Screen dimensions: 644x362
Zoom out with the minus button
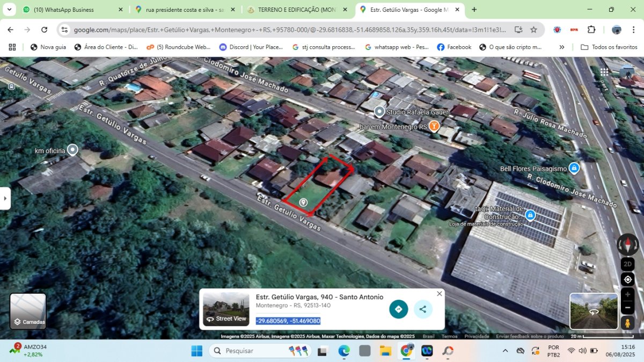tap(628, 308)
